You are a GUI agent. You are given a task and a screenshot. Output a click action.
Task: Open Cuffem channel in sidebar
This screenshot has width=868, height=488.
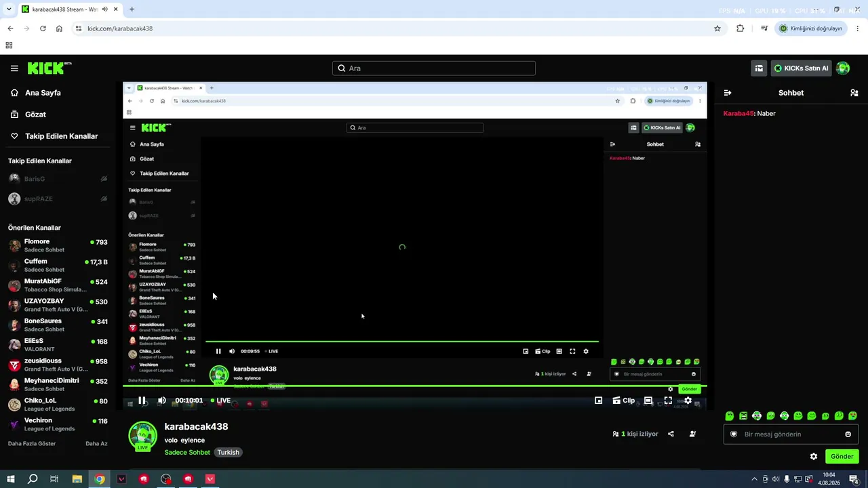click(x=58, y=265)
